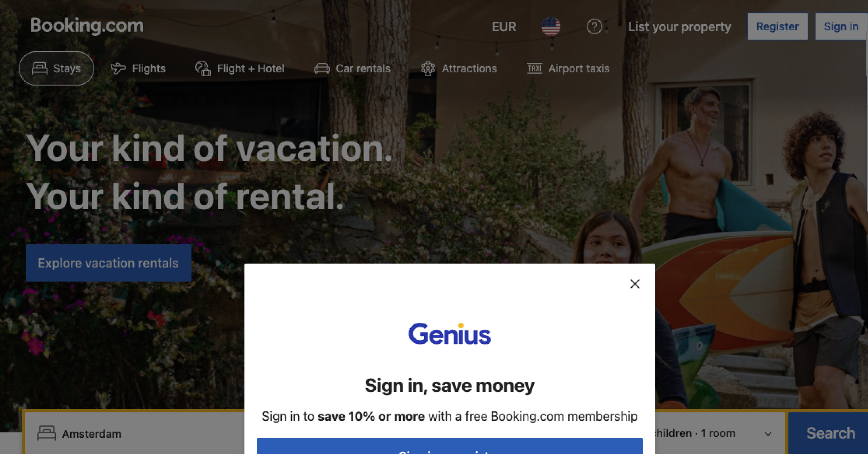Close the Genius sign-in popup
Screen dimensions: 868x454
click(634, 283)
